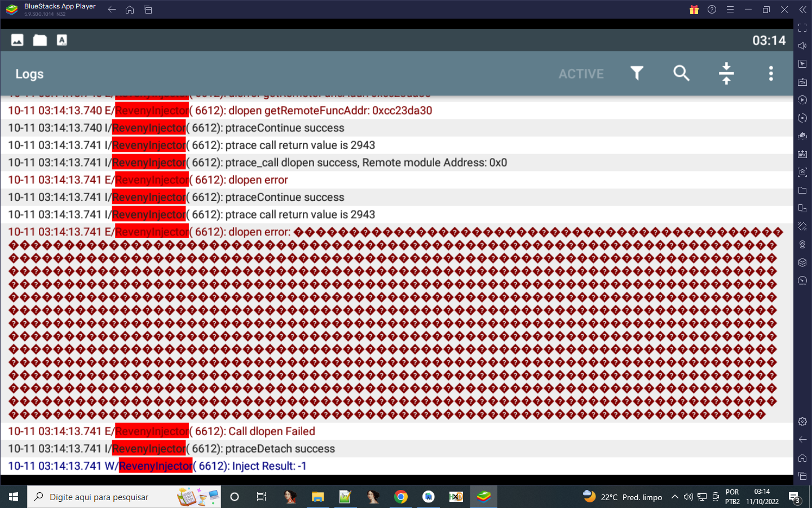Open the search in Logs app

681,73
